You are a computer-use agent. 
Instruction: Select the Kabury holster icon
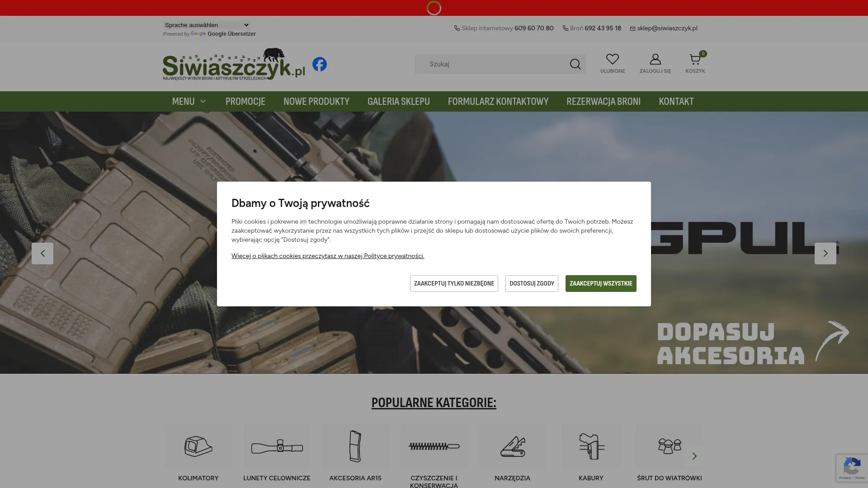click(x=591, y=446)
